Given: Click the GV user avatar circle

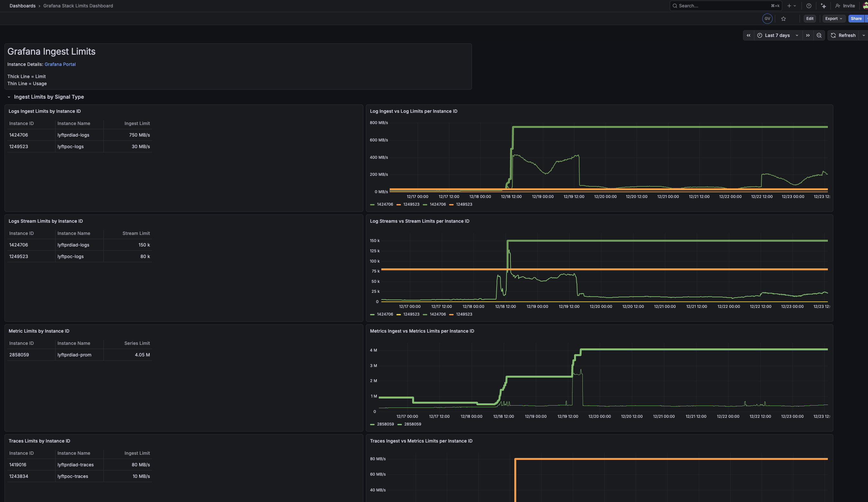Looking at the screenshot, I should [767, 19].
